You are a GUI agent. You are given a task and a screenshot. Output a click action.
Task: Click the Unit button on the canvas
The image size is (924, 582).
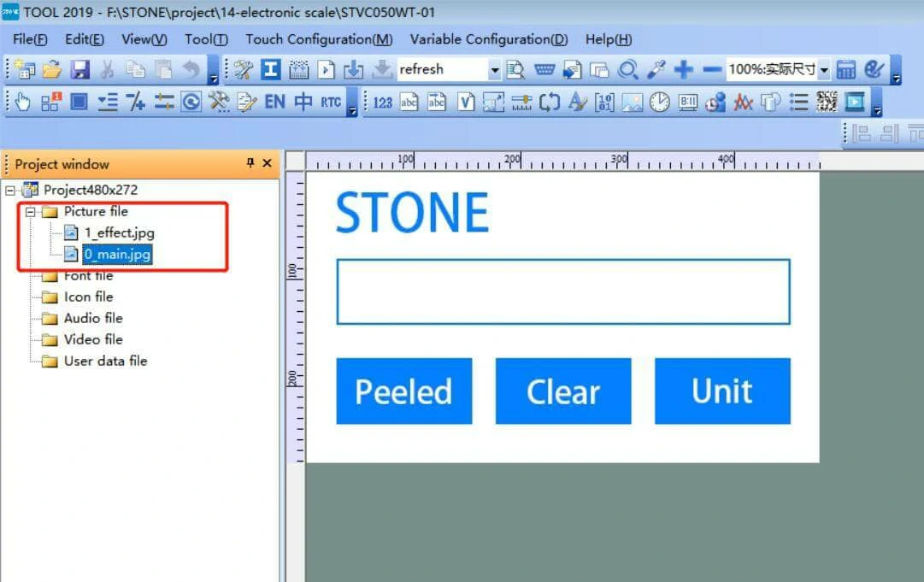(x=722, y=391)
